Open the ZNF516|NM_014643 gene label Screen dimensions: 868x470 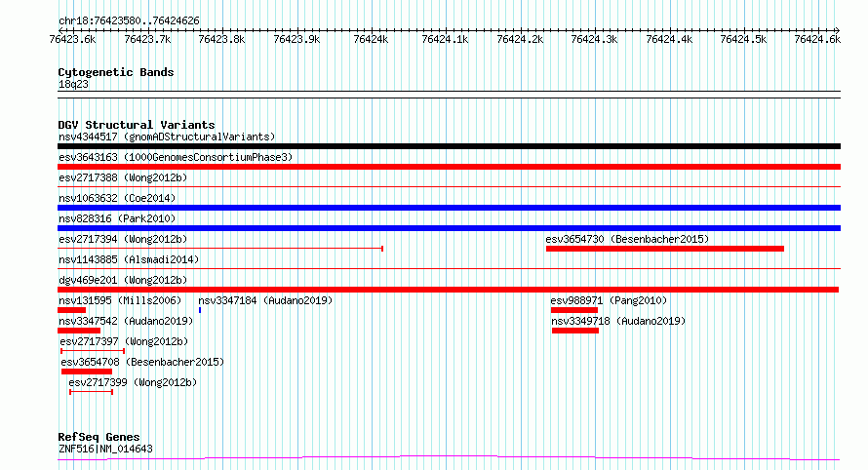tap(105, 449)
